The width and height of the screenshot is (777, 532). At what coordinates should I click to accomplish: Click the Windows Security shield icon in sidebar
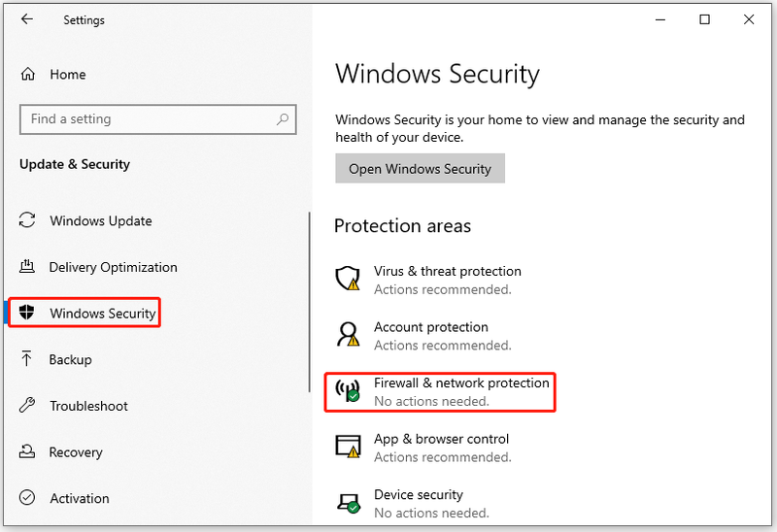(26, 312)
